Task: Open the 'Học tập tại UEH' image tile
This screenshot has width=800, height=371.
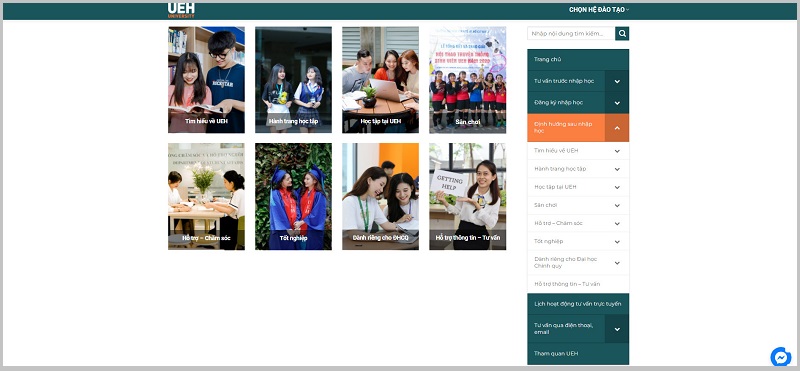Action: pos(380,80)
